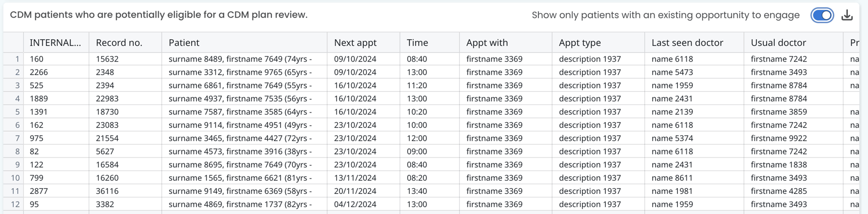Toggle off existing opportunity patients filter
This screenshot has height=214, width=868.
[822, 16]
